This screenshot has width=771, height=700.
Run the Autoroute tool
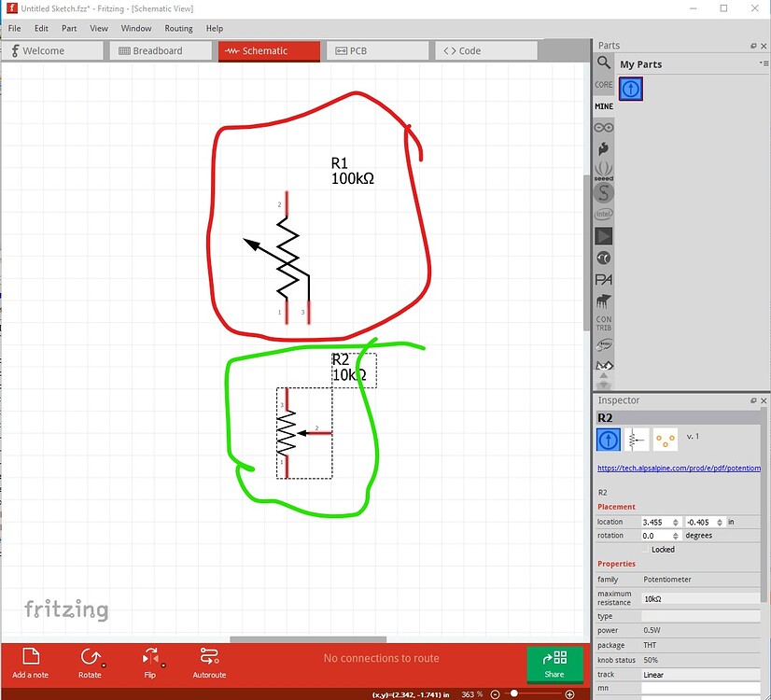(208, 663)
